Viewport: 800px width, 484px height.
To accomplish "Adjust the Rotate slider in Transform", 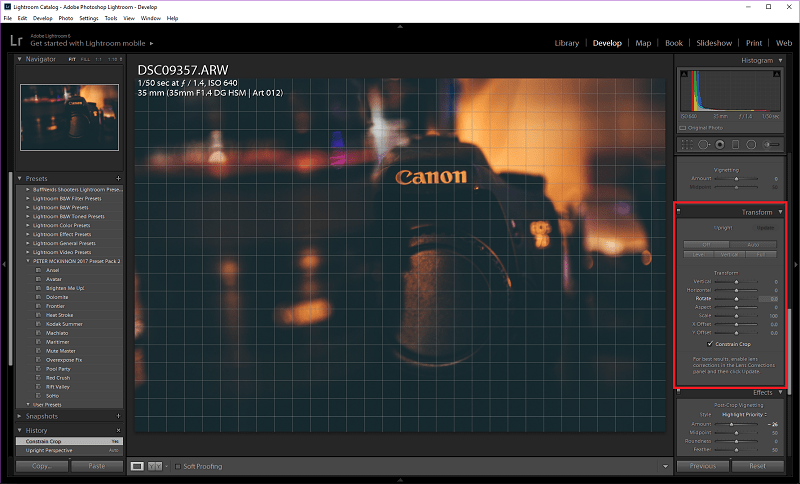I will point(736,298).
